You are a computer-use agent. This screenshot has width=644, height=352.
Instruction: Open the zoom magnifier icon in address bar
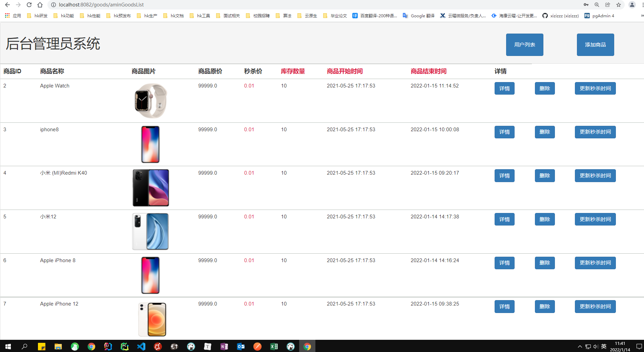(x=597, y=5)
